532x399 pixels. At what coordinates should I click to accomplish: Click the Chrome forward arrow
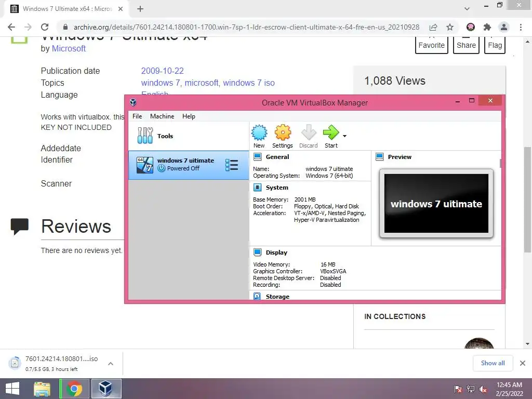(x=28, y=27)
